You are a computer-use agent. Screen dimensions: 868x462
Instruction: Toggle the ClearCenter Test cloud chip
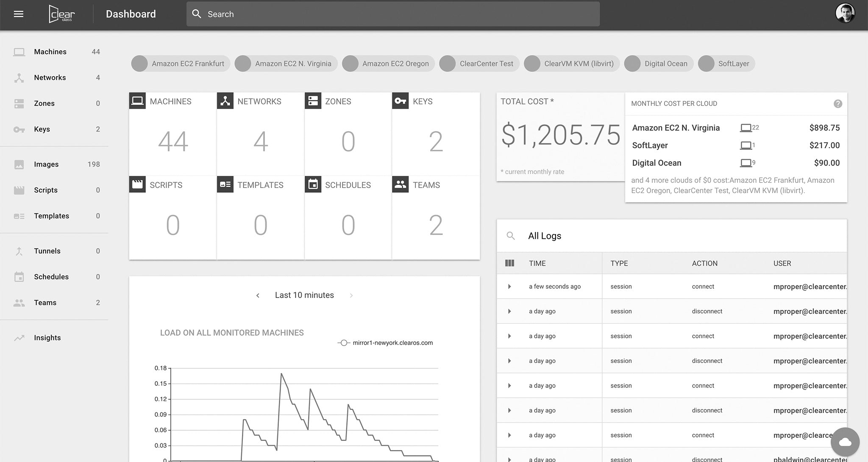pos(479,64)
